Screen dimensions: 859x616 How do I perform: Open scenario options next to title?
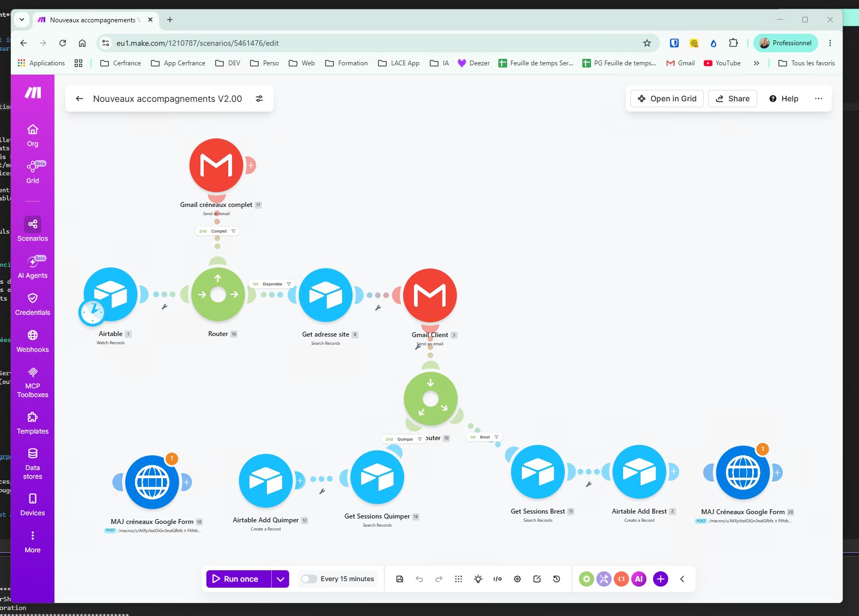[259, 99]
